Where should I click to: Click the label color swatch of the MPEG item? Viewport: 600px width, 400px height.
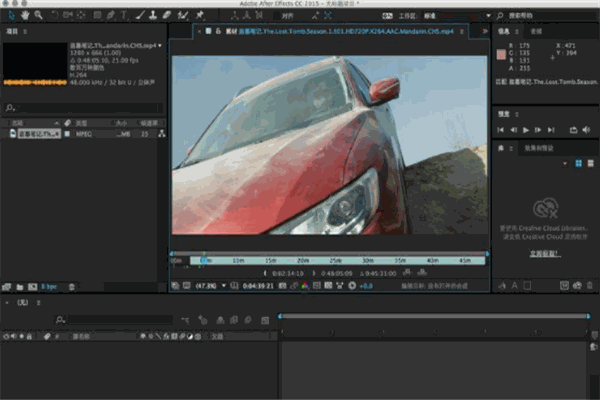click(x=67, y=134)
